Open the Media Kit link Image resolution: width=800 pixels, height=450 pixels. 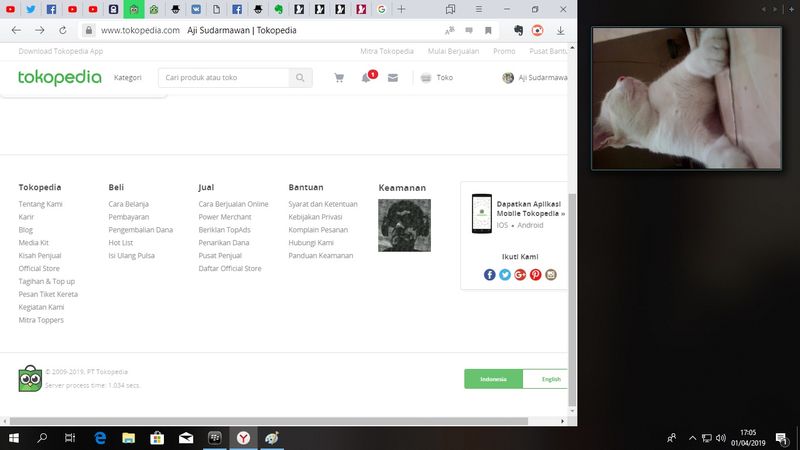[x=34, y=243]
